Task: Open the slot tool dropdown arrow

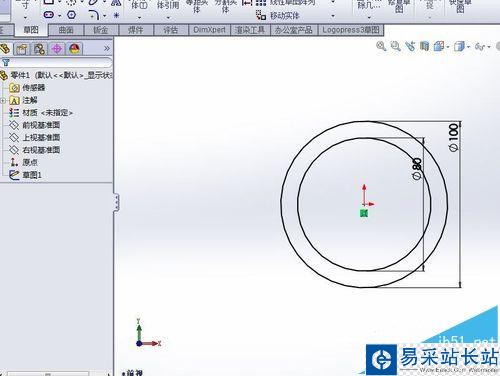Action: (x=60, y=16)
